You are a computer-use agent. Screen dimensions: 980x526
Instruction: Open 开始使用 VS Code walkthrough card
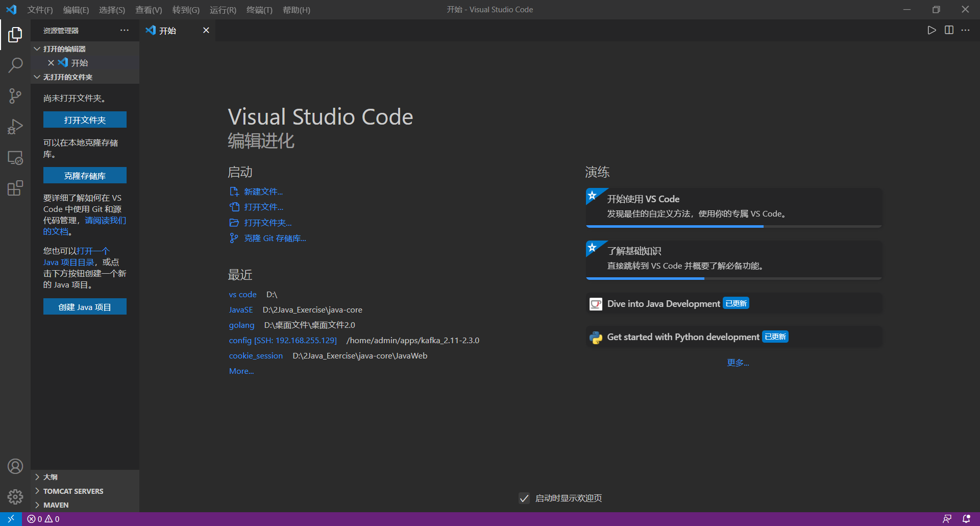pyautogui.click(x=734, y=207)
